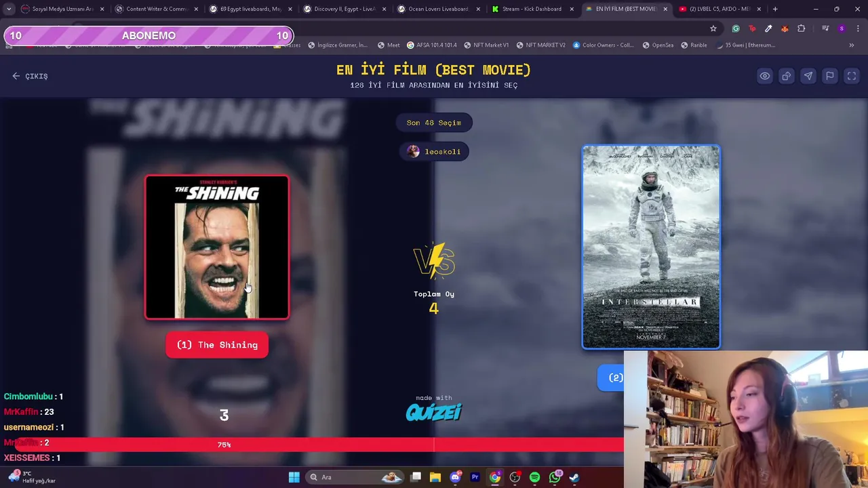Open Discord from the taskbar
Viewport: 868px width, 488px height.
[455, 477]
